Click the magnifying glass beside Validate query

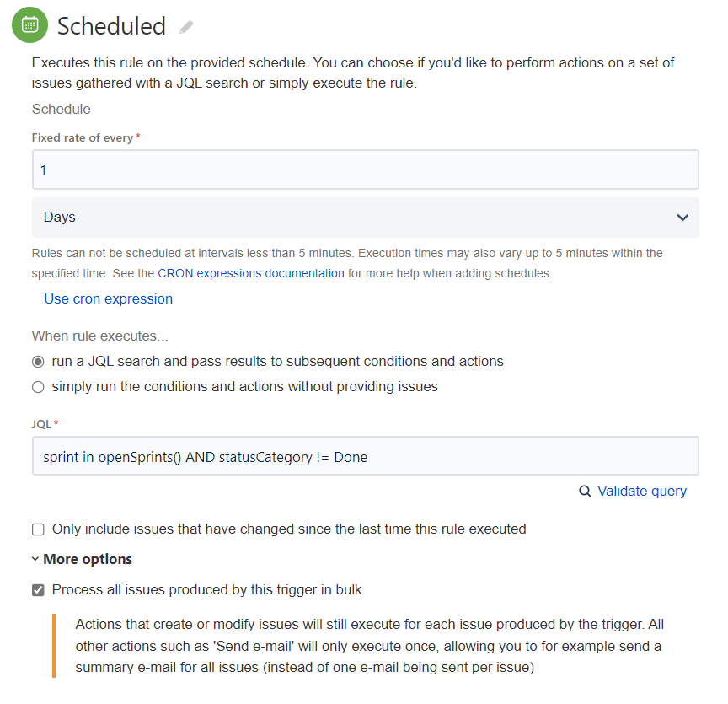586,491
